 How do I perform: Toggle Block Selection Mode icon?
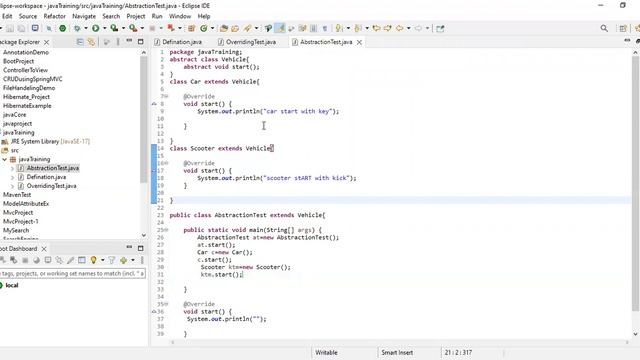click(x=313, y=28)
